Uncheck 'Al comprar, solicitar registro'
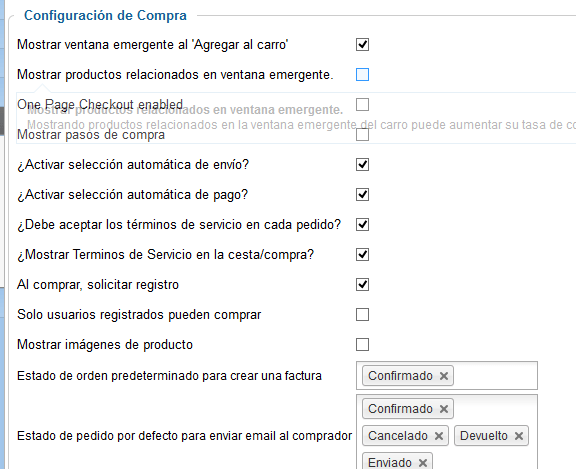 [362, 285]
